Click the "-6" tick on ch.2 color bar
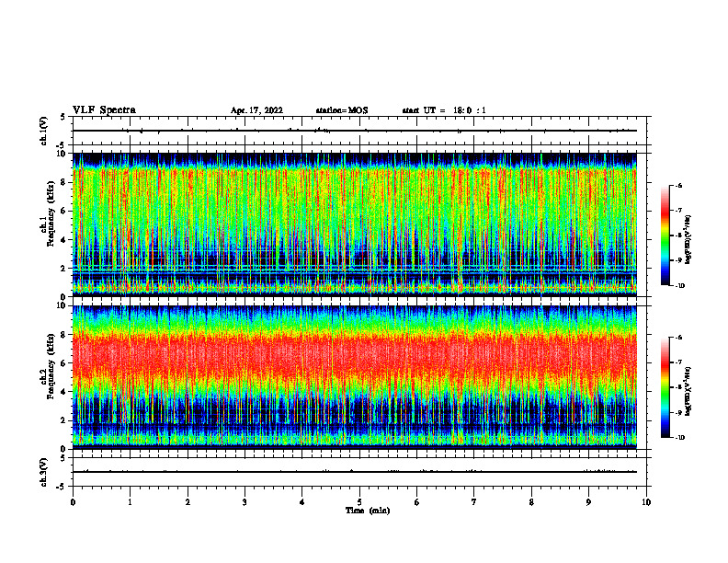Screen dimensions: 728x563 pos(678,338)
